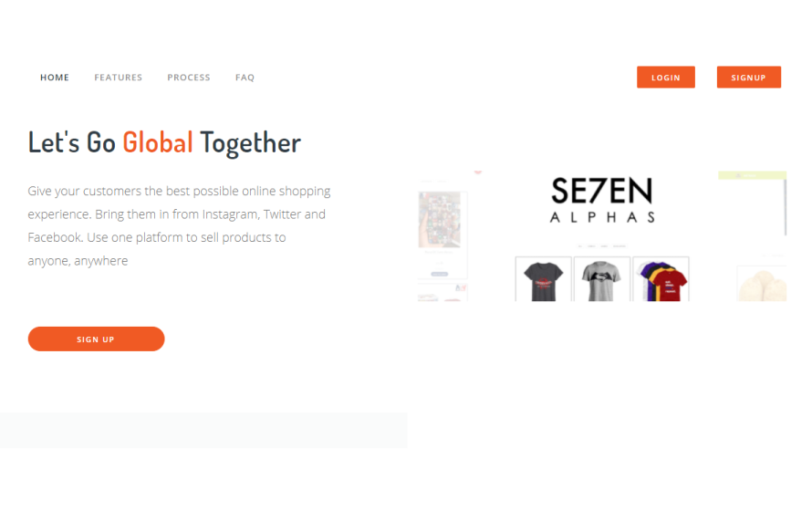Viewport: 812px width, 511px height.
Task: Open the HOME navigation item
Action: 55,78
